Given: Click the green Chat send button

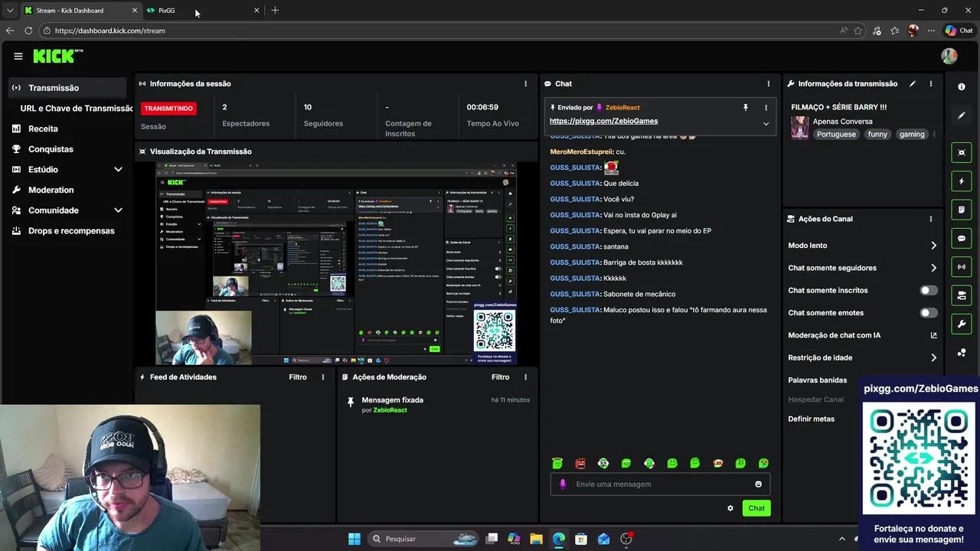Looking at the screenshot, I should (756, 508).
